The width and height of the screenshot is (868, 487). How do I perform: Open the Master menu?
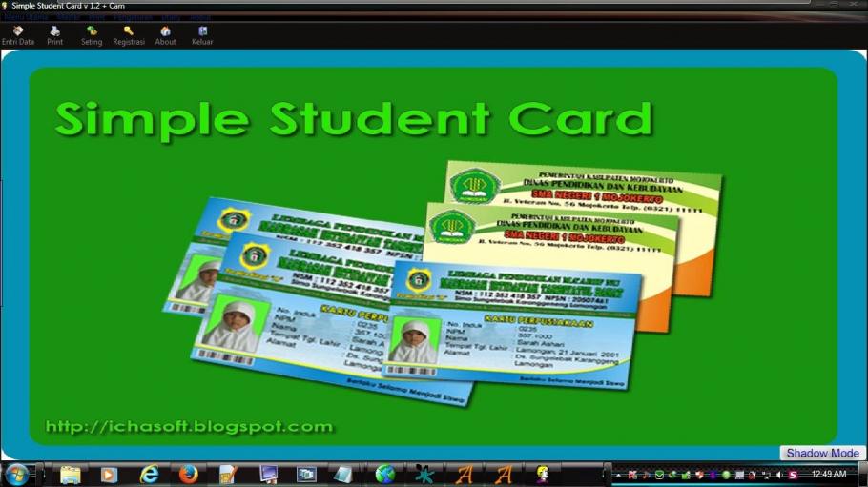point(69,17)
